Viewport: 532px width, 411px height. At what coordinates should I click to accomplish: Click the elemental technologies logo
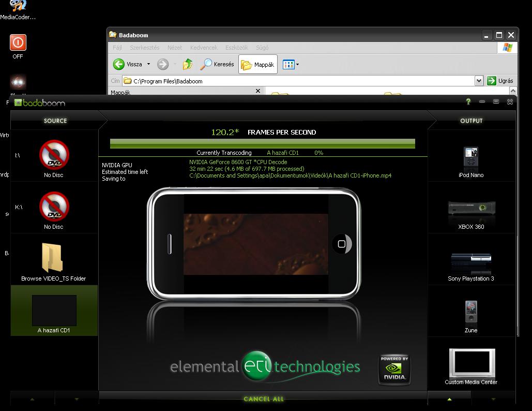tap(265, 366)
